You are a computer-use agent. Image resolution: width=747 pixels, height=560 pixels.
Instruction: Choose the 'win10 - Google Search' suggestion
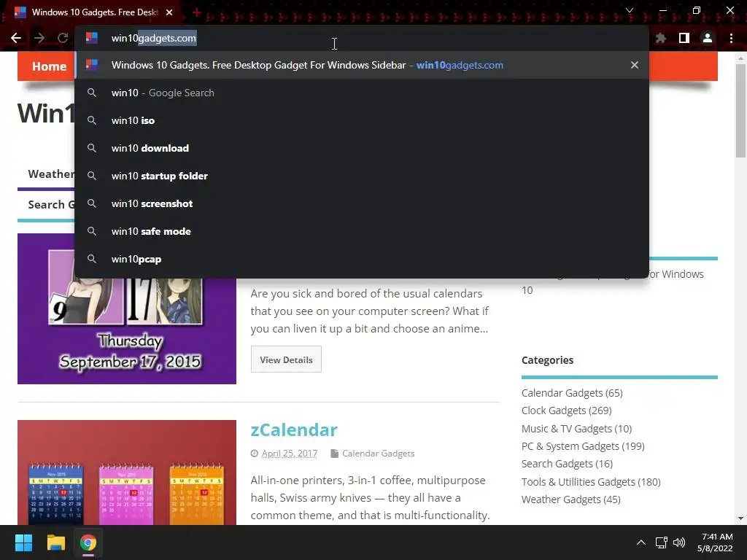pyautogui.click(x=362, y=93)
